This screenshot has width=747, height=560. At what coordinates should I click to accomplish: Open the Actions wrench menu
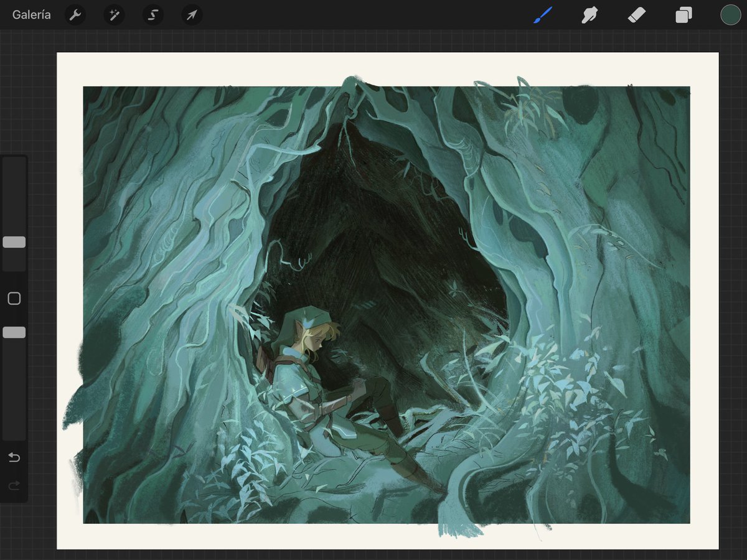pos(75,14)
